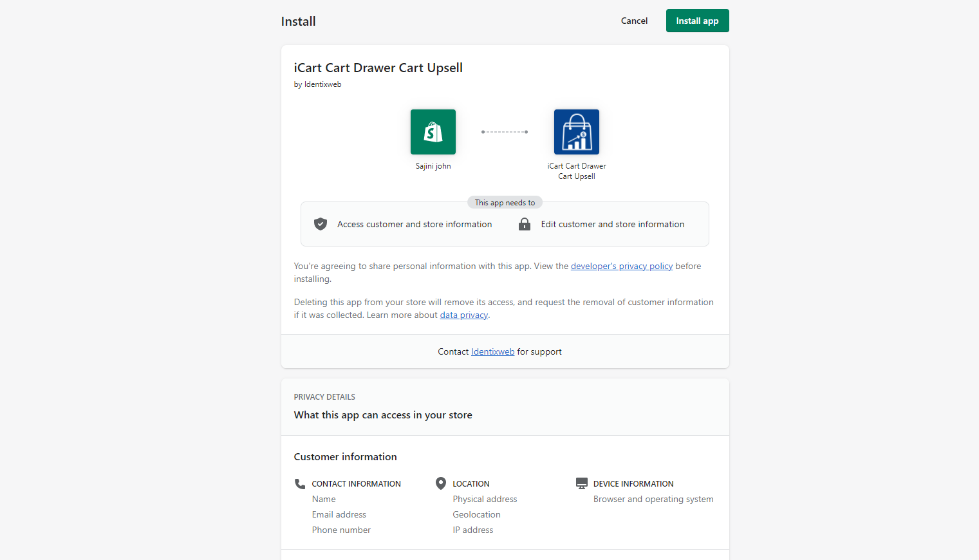
Task: Click the iCart Cart Drawer Cart Upsell heading
Action: tap(378, 68)
